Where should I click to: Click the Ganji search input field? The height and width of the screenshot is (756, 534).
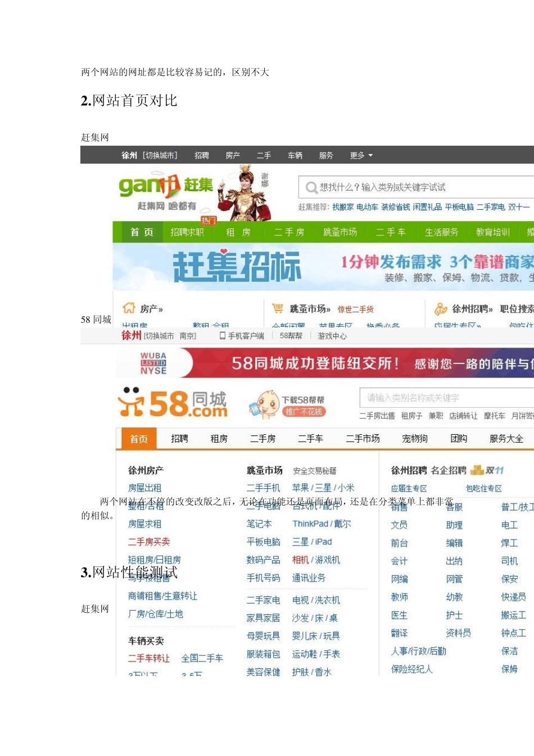coord(416,187)
